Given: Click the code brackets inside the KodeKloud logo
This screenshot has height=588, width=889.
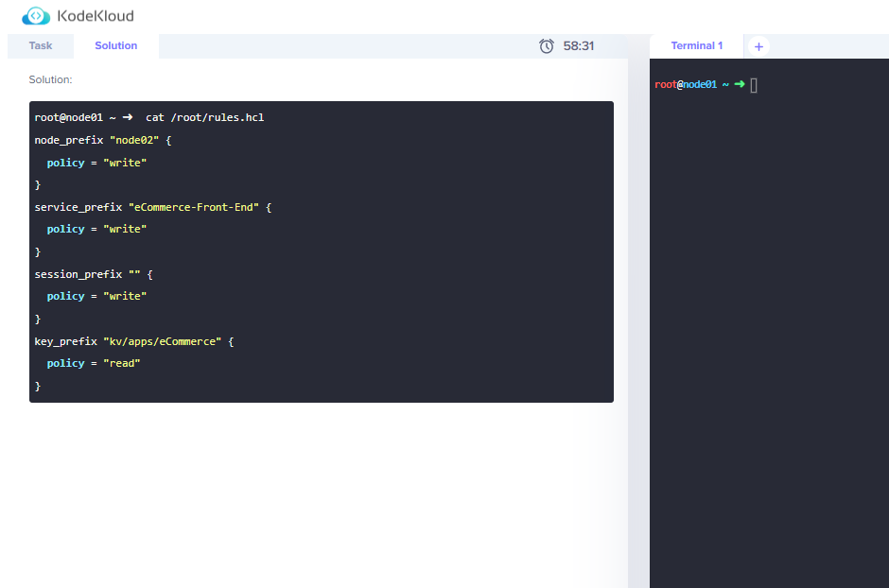Looking at the screenshot, I should tap(36, 15).
